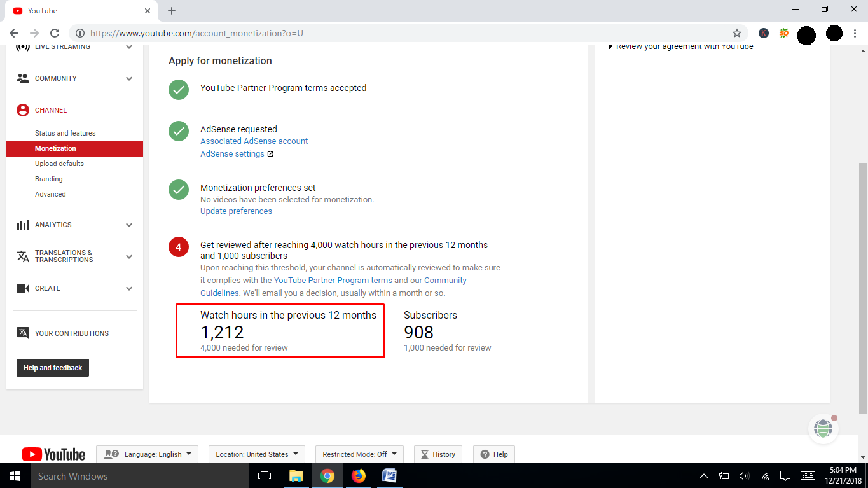Expand the Create sidebar section
The height and width of the screenshot is (488, 868).
pyautogui.click(x=129, y=289)
